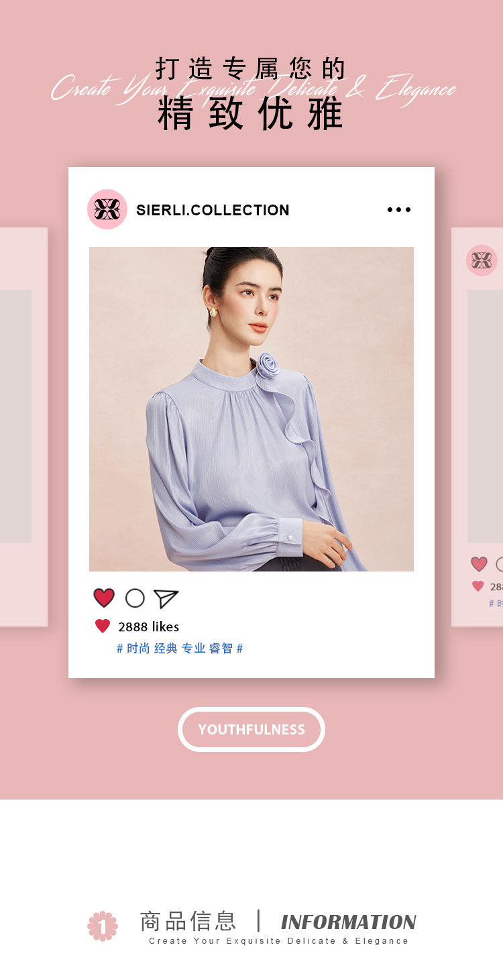Click the paper plane share icon
503x980 pixels.
point(166,598)
